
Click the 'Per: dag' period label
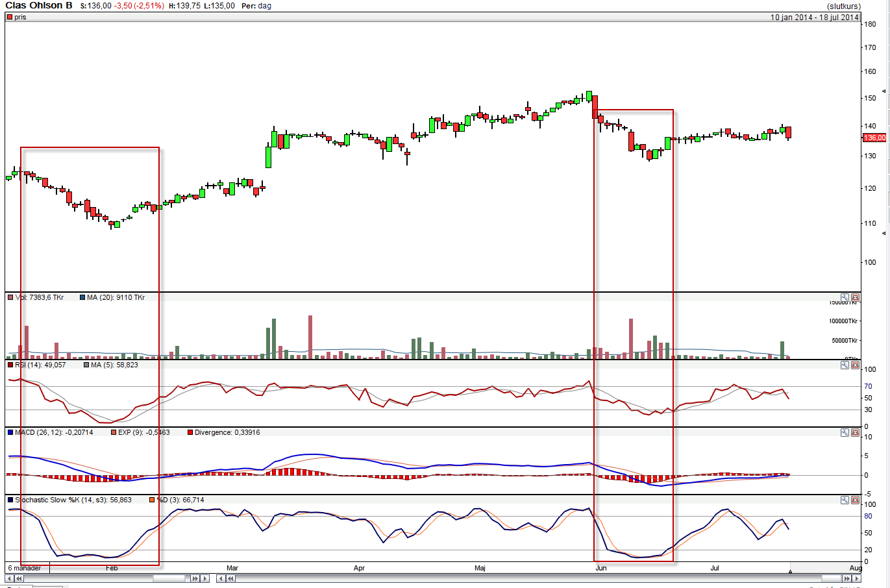256,6
